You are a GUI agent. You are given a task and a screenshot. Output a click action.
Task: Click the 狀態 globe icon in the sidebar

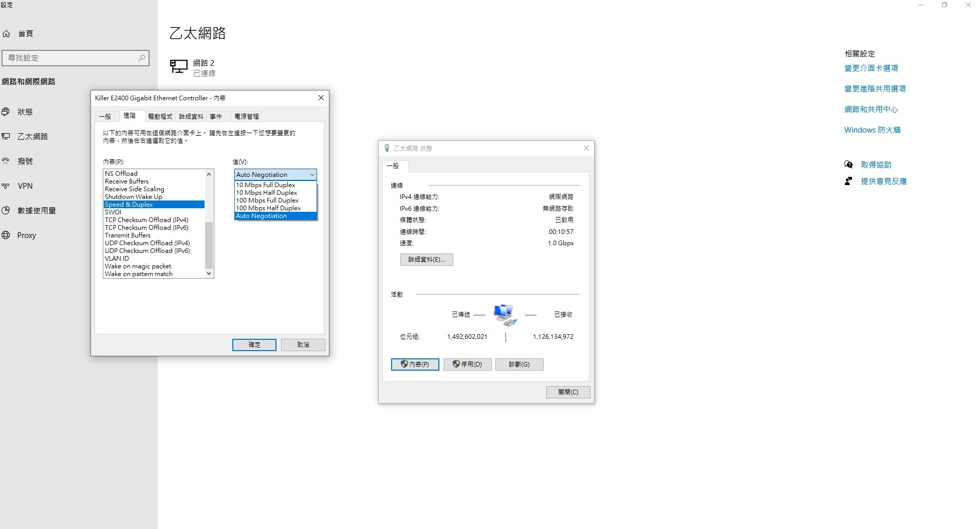(x=6, y=112)
